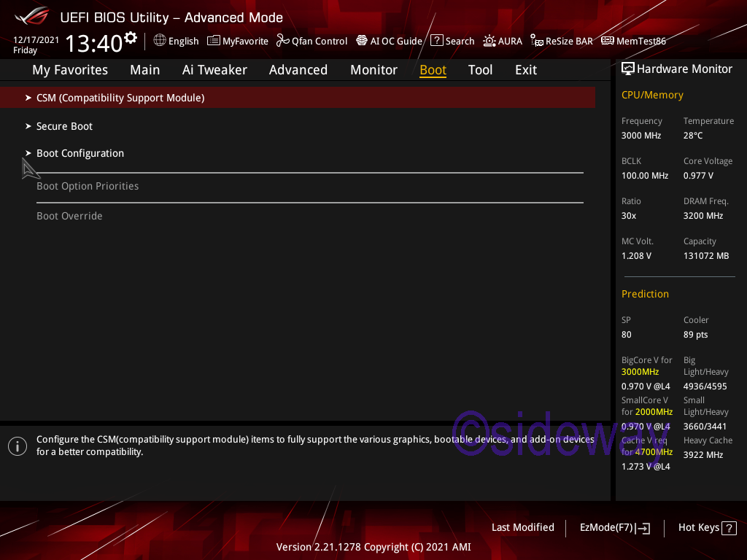Expand the Boot Configuration submenu arrow
Viewport: 747px width, 560px height.
click(x=28, y=153)
